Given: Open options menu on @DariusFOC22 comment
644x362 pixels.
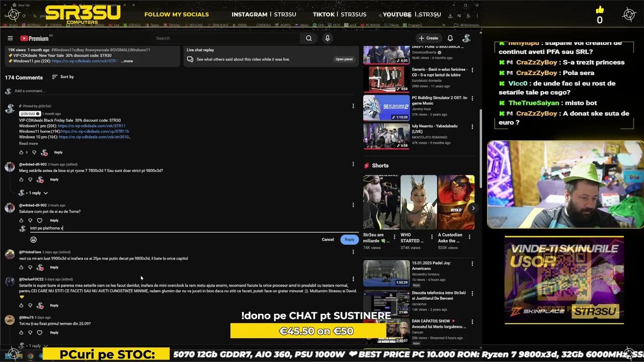Looking at the screenshot, I should click(x=353, y=279).
